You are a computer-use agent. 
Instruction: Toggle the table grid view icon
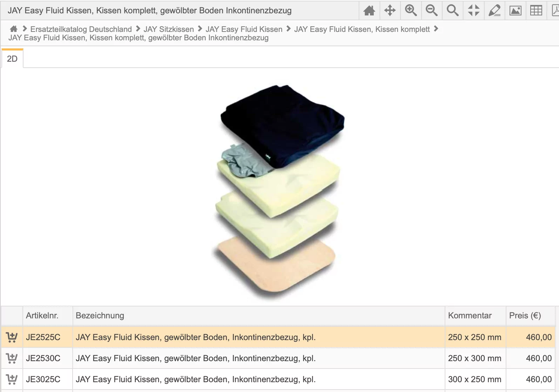(536, 11)
